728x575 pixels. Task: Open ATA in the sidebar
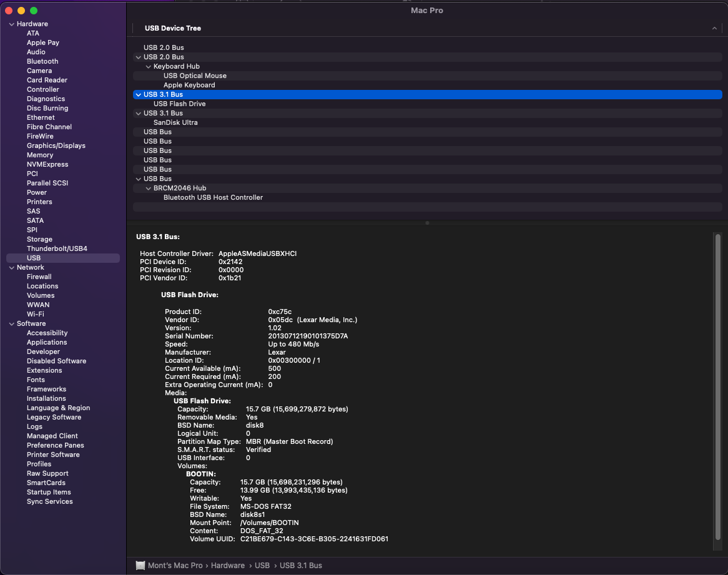33,34
